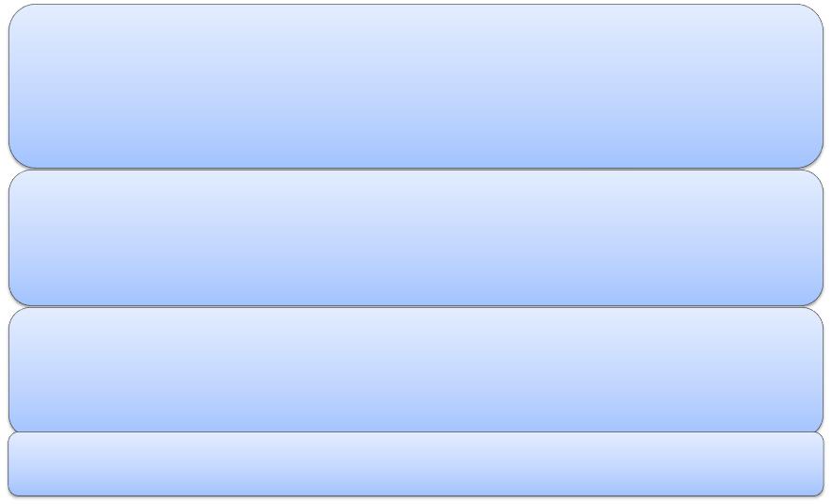Select the top box's upper-left rounded corner
The height and width of the screenshot is (504, 832).
(x=22, y=16)
